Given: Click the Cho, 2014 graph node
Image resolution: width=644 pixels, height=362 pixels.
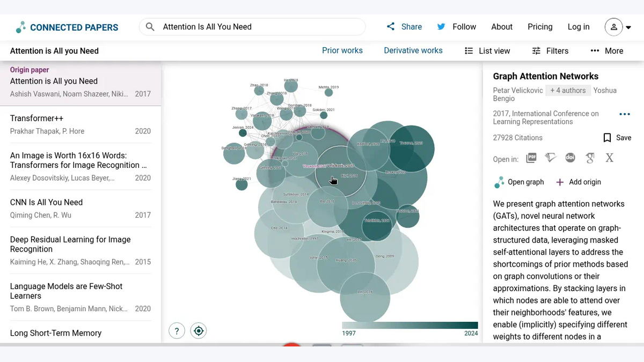Looking at the screenshot, I should click(x=279, y=233).
